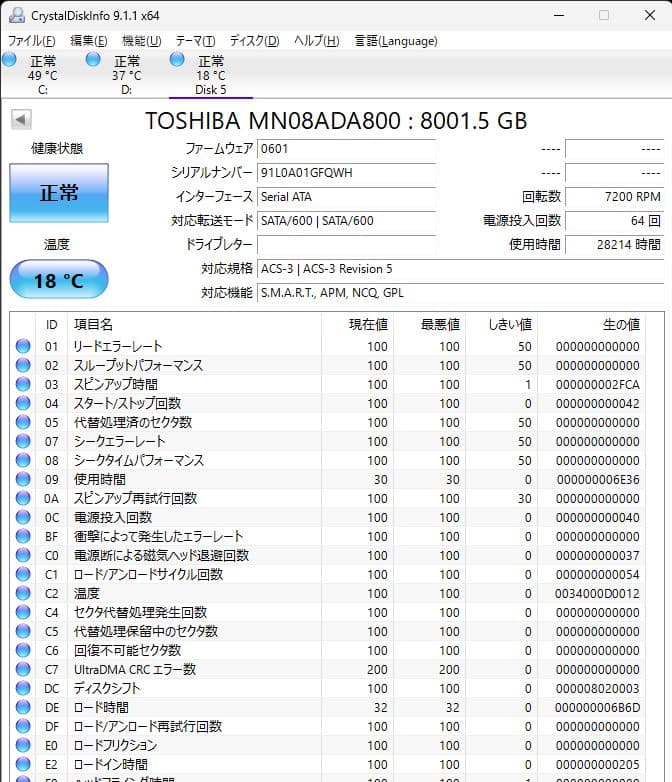This screenshot has height=782, width=672.
Task: Click the transfer mode field SATA/600 | SATA/600
Action: (x=346, y=220)
